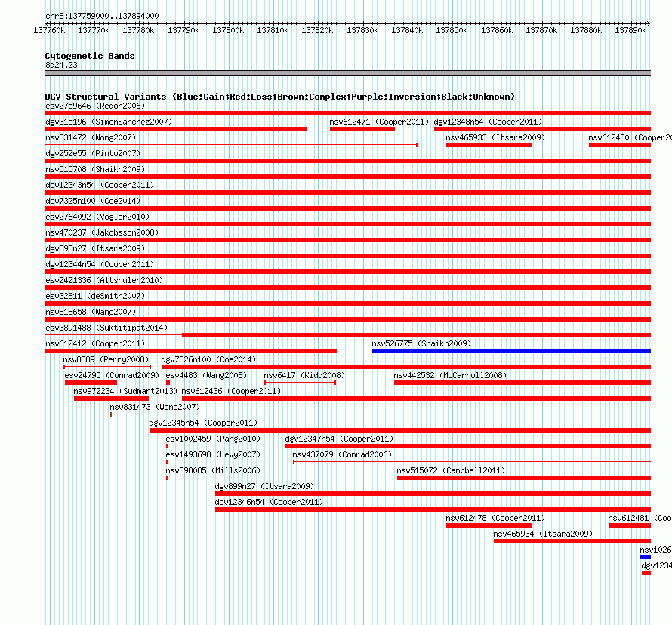Click nsv437079 (Conrad2006) label
672x625 pixels.
(x=342, y=454)
